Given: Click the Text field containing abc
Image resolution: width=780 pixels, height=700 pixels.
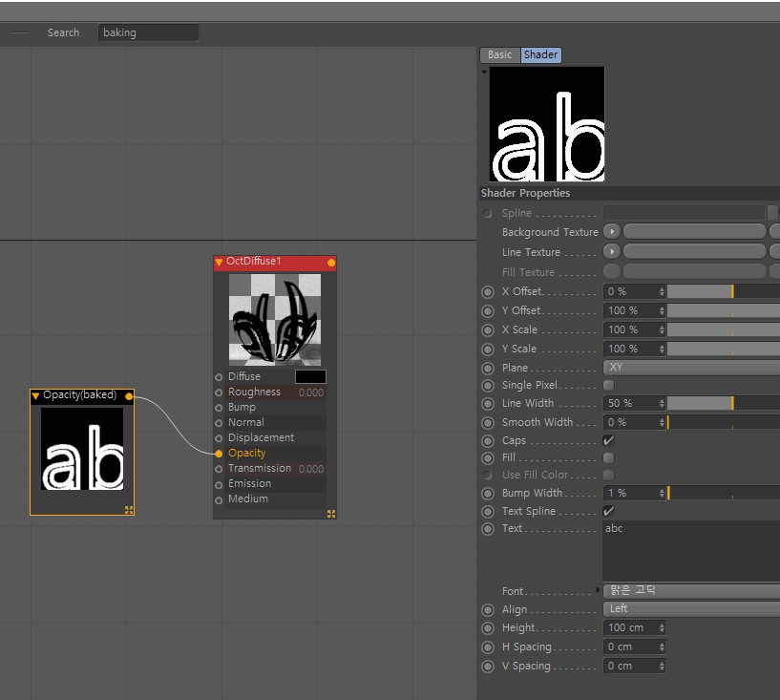Looking at the screenshot, I should click(x=691, y=551).
